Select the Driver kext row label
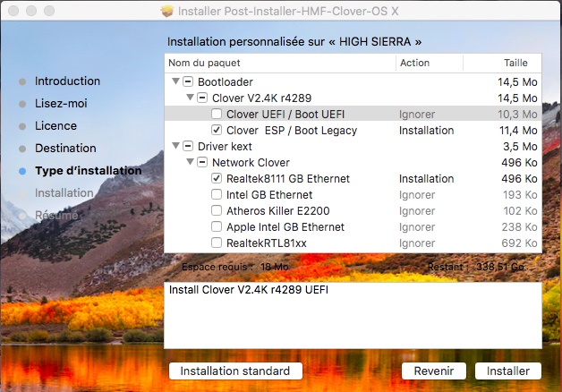562x392 pixels. coord(225,147)
